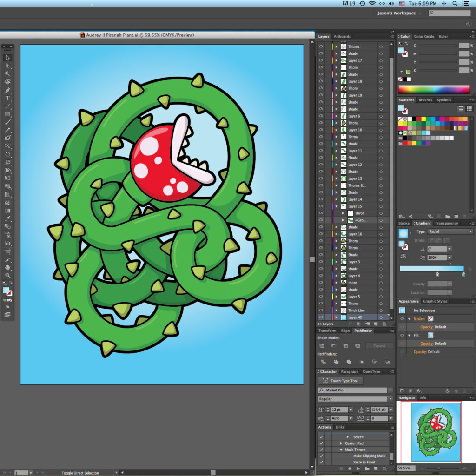The image size is (476, 476).
Task: Select the Magic Wand tool
Action: point(8,73)
